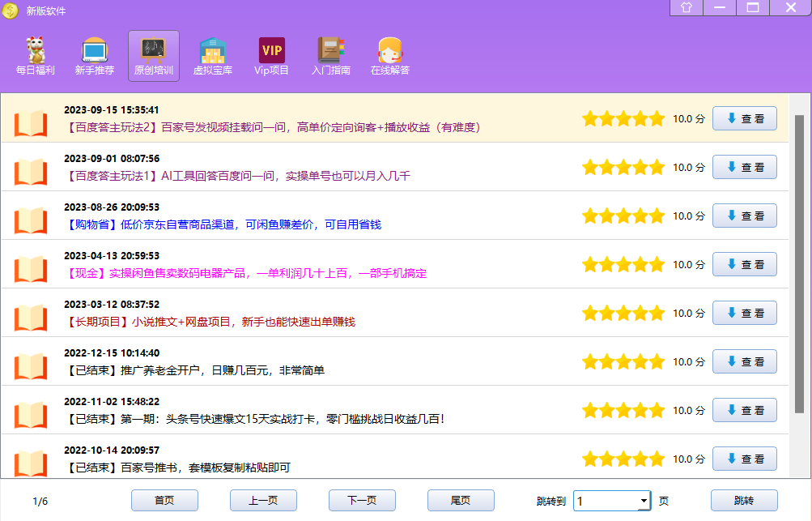Click the 跳转 button

[x=744, y=501]
